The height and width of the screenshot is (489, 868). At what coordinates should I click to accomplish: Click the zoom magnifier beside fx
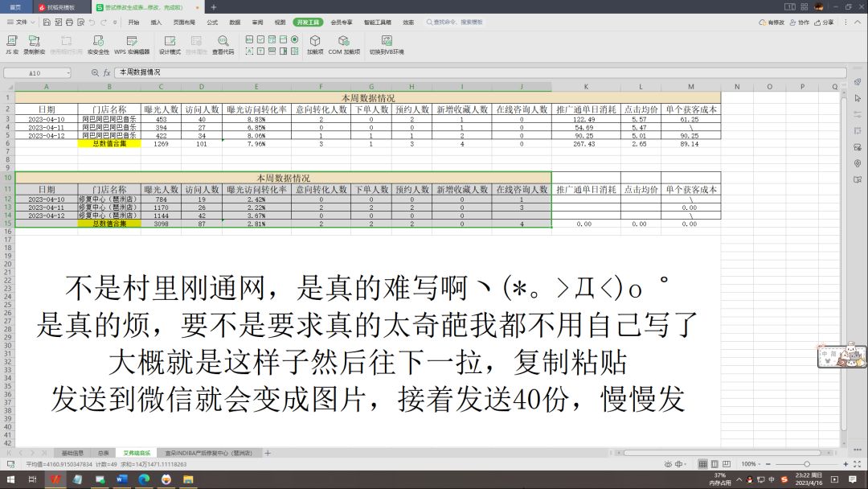pyautogui.click(x=95, y=72)
